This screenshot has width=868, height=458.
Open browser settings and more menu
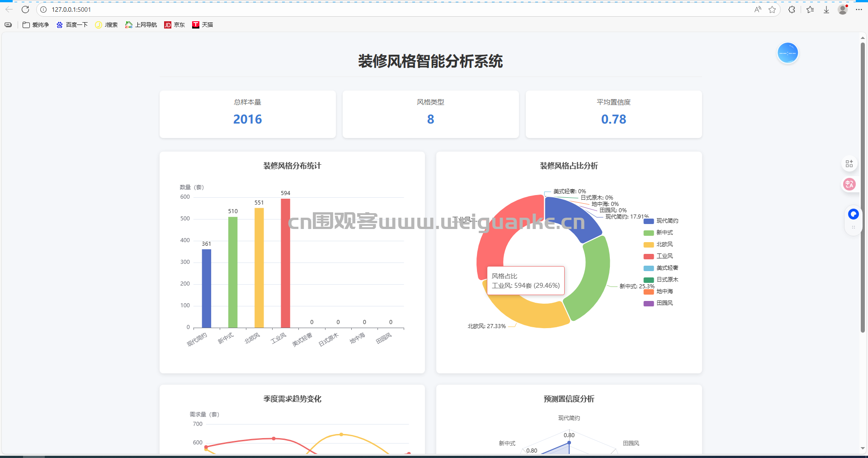(x=859, y=10)
